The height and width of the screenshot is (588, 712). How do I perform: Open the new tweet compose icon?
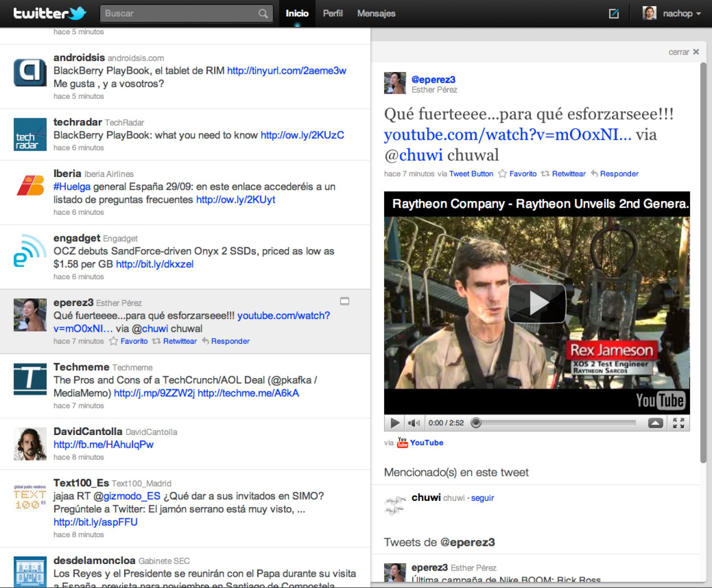click(614, 14)
